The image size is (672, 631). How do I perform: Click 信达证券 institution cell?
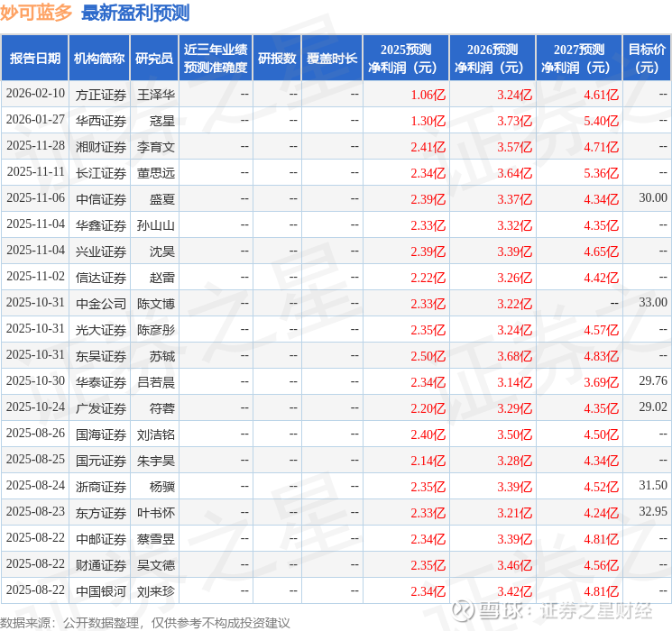(x=101, y=278)
